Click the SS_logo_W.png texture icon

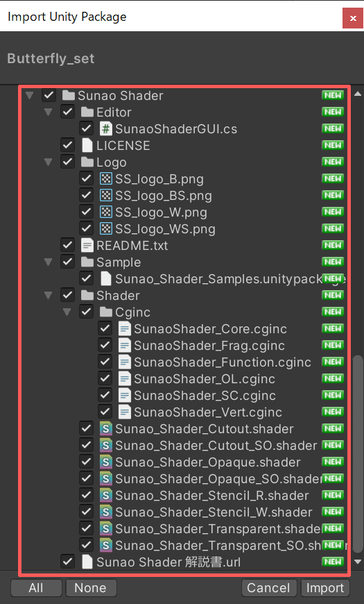[106, 212]
